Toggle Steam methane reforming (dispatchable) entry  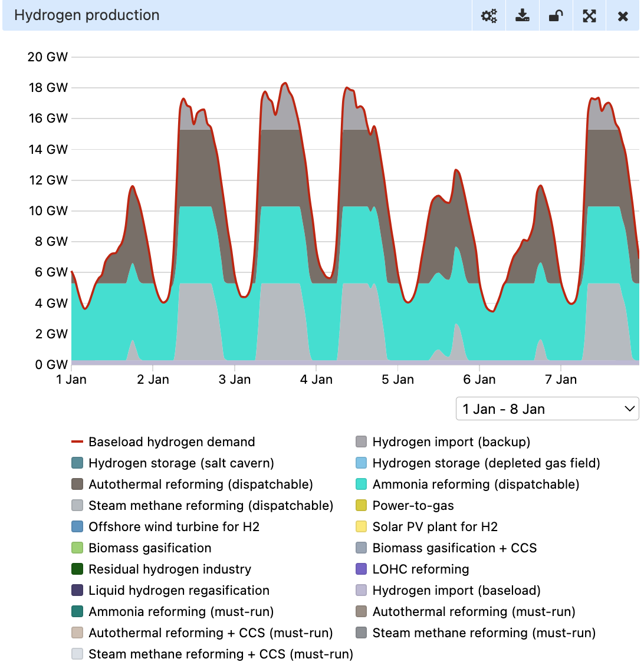pyautogui.click(x=202, y=505)
